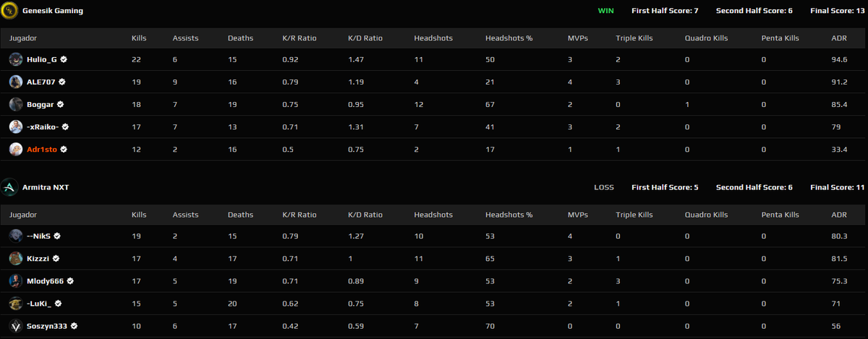Screen dimensions: 868x339
Task: Select Adr1sto ADR value 33.4
Action: pyautogui.click(x=840, y=150)
